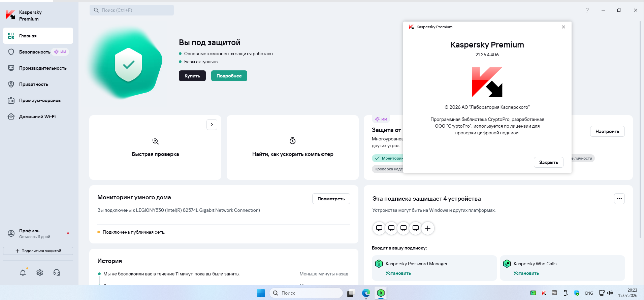Click the safely remove USB tray icon
The image size is (644, 300).
pos(566,293)
